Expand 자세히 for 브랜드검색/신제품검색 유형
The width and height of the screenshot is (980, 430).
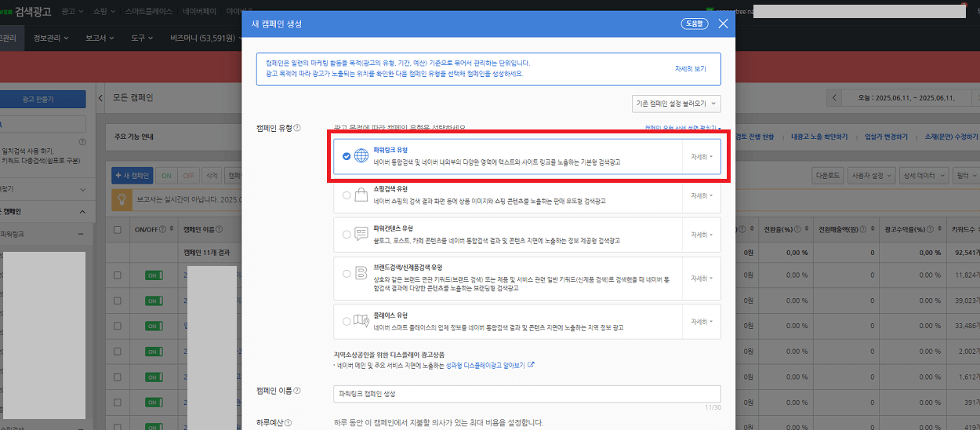[x=702, y=279]
